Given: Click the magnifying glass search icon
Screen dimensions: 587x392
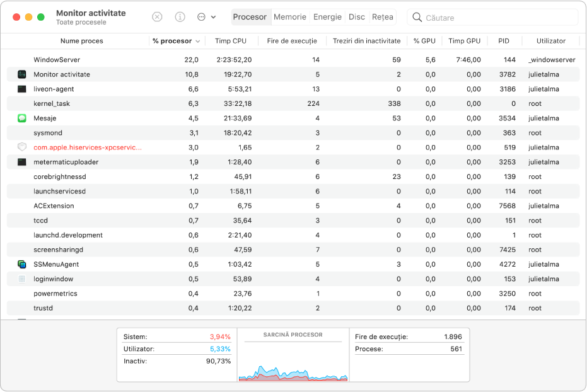Looking at the screenshot, I should pyautogui.click(x=417, y=17).
